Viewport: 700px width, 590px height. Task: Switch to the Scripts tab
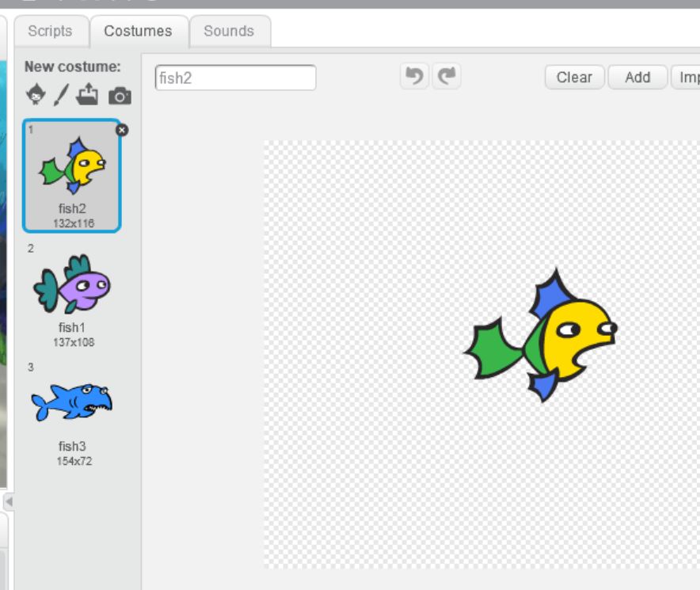50,31
